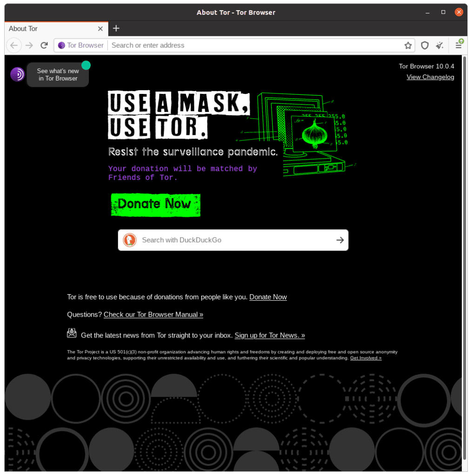Screen dimensions: 472x476
Task: Click the New Identity broom icon
Action: (439, 45)
